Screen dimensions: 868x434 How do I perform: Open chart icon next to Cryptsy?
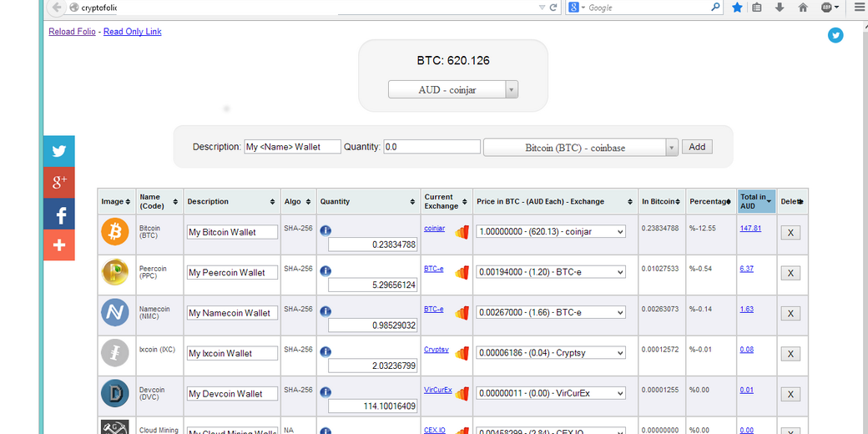click(x=462, y=353)
